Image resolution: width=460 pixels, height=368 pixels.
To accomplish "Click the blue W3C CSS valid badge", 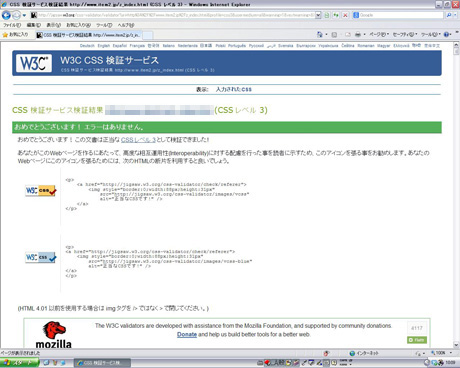I will (x=41, y=257).
